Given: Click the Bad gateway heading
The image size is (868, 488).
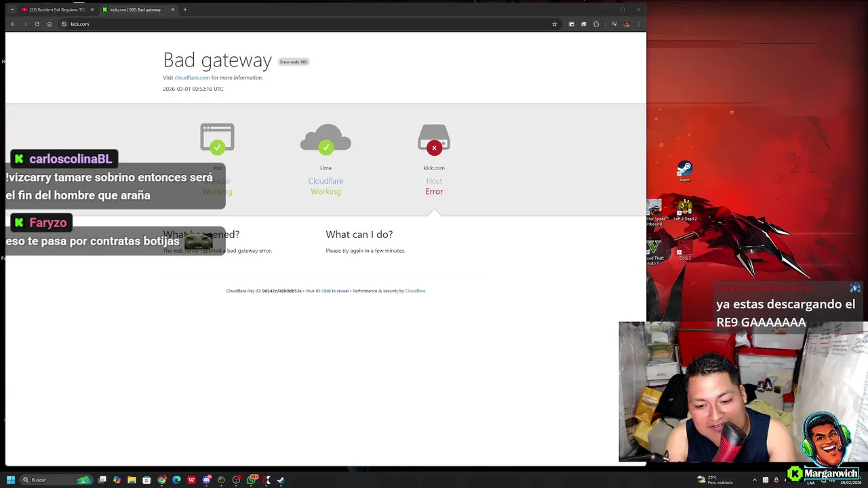Looking at the screenshot, I should coord(217,60).
